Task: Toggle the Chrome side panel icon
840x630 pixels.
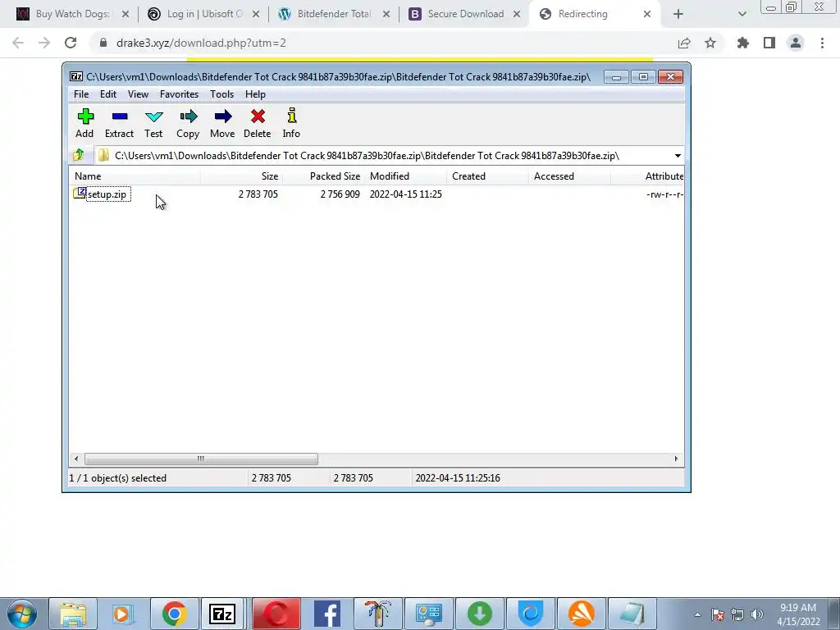Action: (769, 43)
